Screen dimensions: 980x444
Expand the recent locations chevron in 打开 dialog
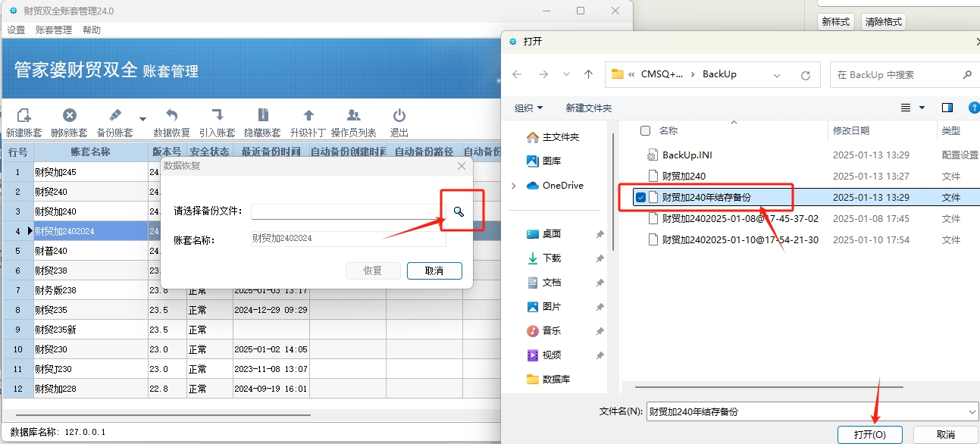(566, 75)
